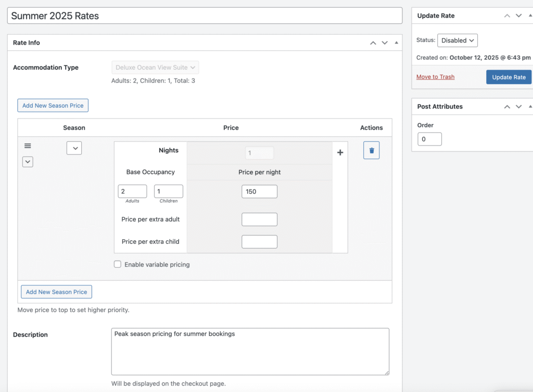Expand the season row collapse chevron
The width and height of the screenshot is (533, 392).
[x=28, y=162]
